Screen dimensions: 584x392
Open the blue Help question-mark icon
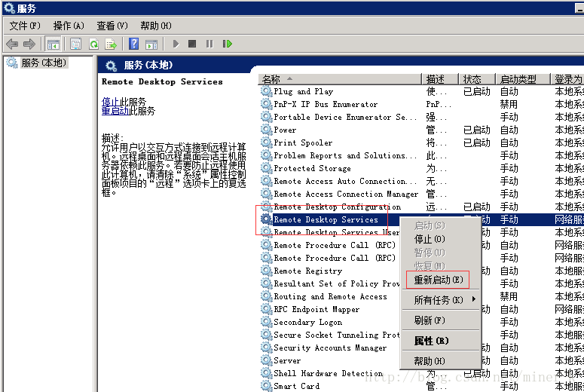133,44
